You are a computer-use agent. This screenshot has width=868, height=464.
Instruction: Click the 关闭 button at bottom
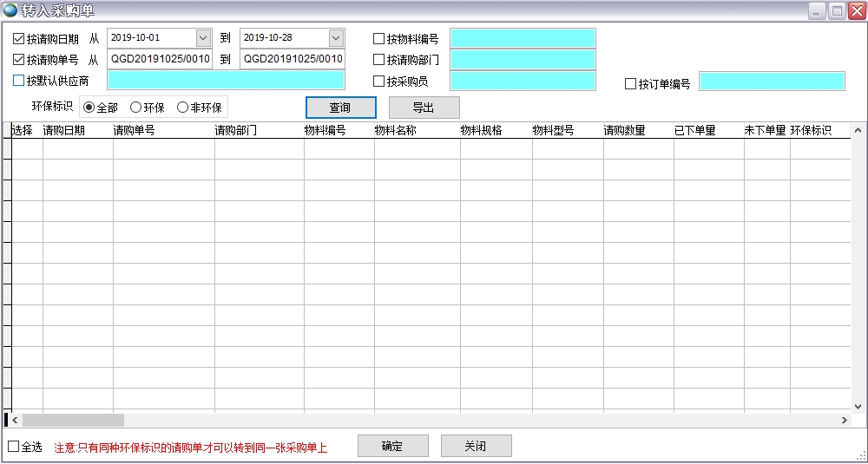476,446
